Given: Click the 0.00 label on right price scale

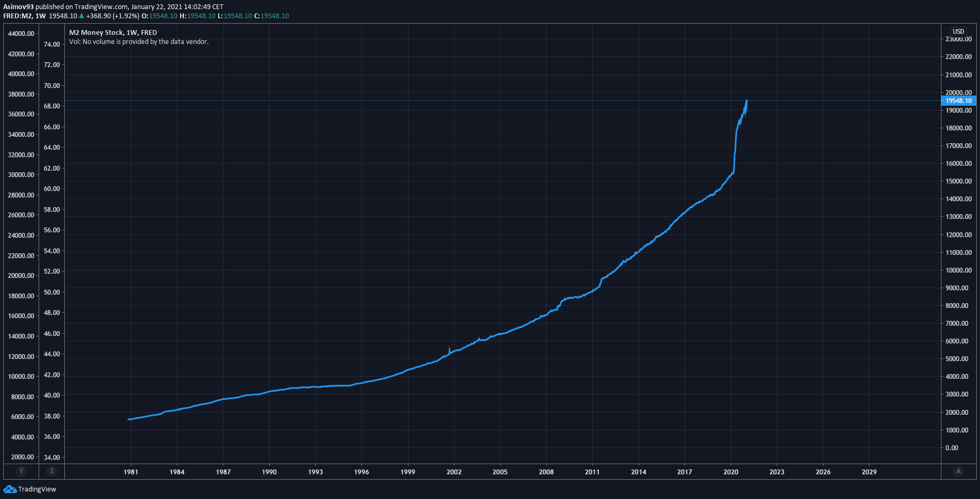Looking at the screenshot, I should (x=952, y=448).
